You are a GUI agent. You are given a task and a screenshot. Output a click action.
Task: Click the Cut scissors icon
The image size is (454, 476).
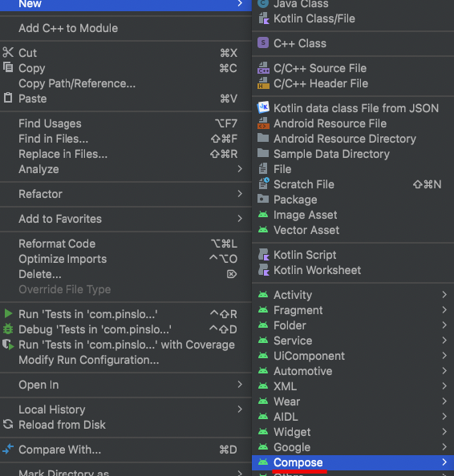coord(8,53)
